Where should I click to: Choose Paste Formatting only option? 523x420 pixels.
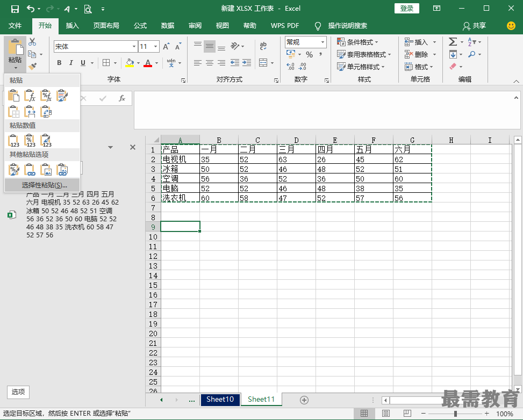pos(13,170)
